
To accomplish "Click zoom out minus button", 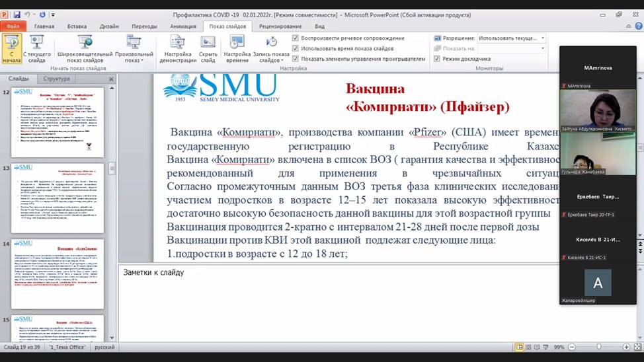I will [572, 347].
